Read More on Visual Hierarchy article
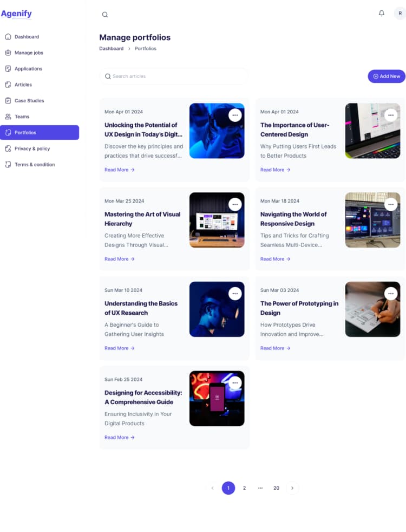Screen dimensions: 406x532 (x=119, y=259)
